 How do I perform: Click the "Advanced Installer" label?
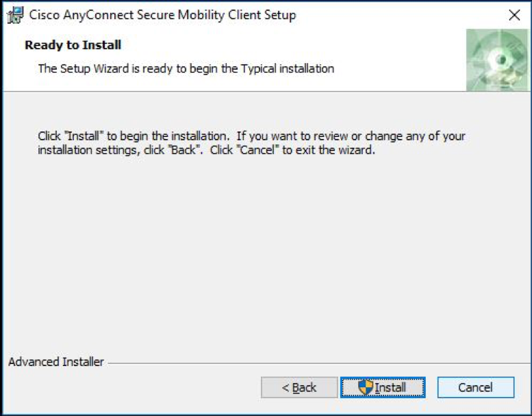(56, 362)
